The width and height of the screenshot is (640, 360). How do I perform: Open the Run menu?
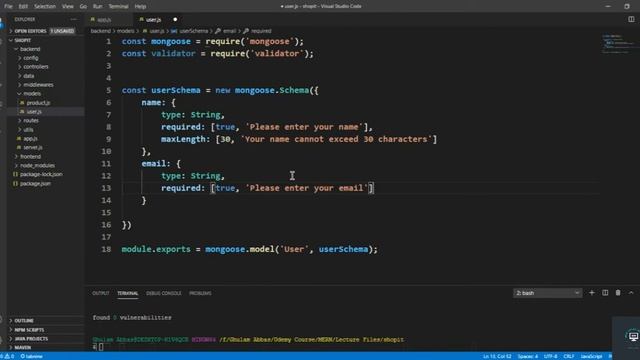98,7
